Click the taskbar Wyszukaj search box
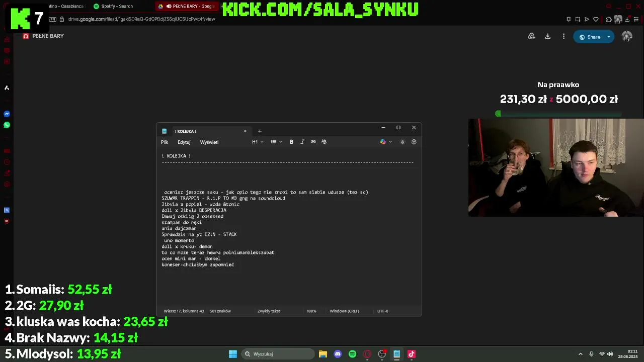The image size is (644, 362). coord(278,354)
